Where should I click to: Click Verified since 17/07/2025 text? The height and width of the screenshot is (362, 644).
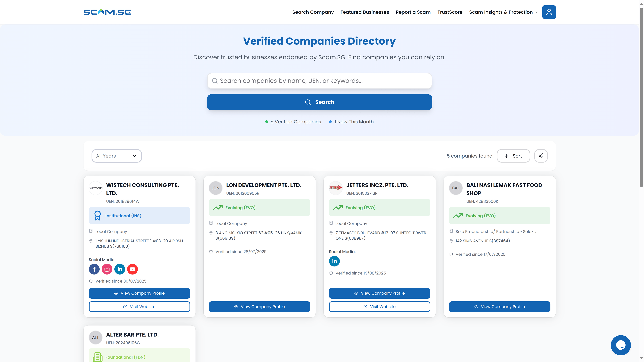pos(480,254)
